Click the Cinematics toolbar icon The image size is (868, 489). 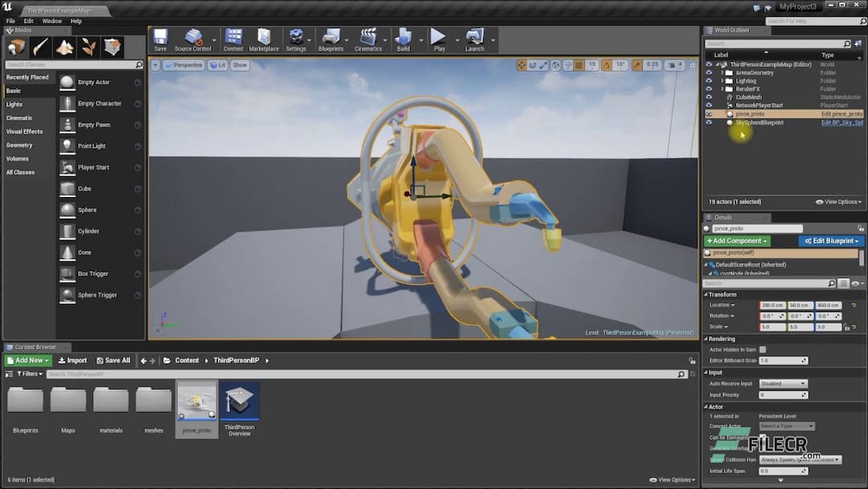(x=369, y=39)
